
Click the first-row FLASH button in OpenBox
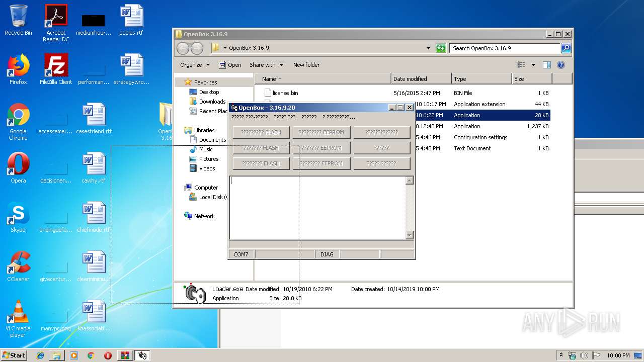pos(261,132)
